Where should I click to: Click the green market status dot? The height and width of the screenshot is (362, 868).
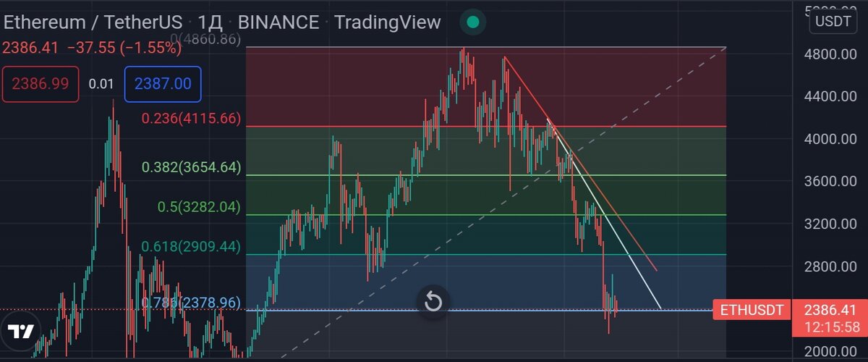click(472, 22)
